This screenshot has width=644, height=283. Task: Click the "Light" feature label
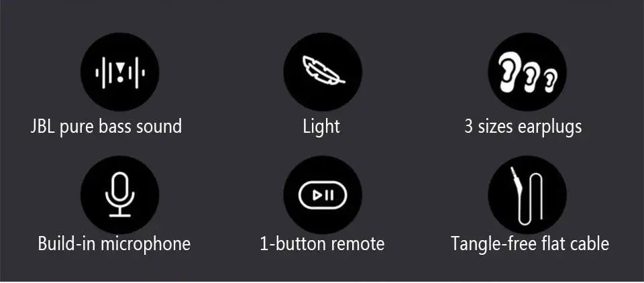pyautogui.click(x=321, y=126)
